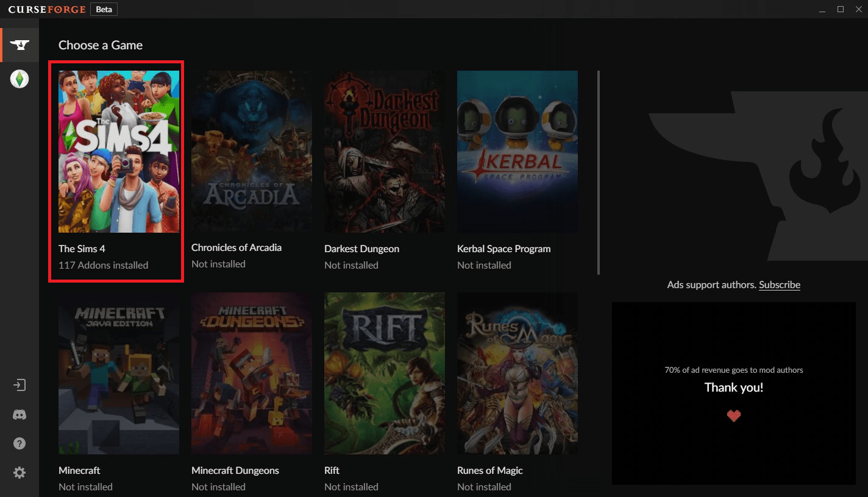
Task: Choose the Rift game cover
Action: pyautogui.click(x=385, y=373)
